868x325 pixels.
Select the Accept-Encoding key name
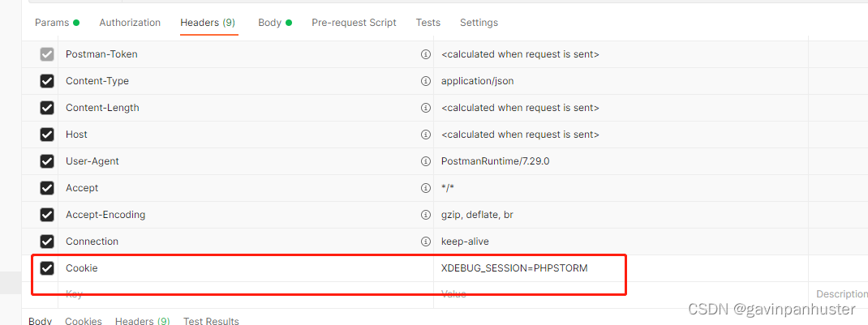point(105,215)
